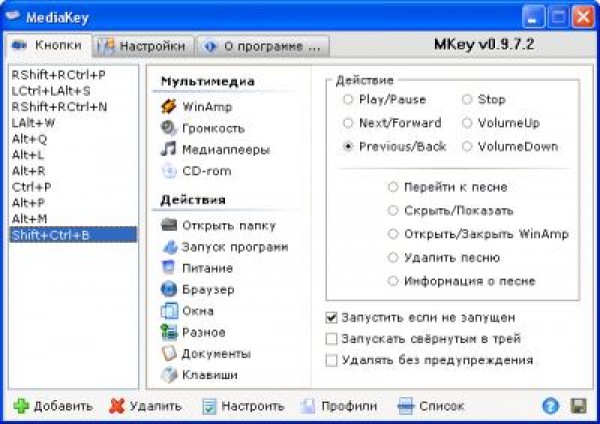Open the О программе tab
The width and height of the screenshot is (600, 424).
[x=263, y=46]
